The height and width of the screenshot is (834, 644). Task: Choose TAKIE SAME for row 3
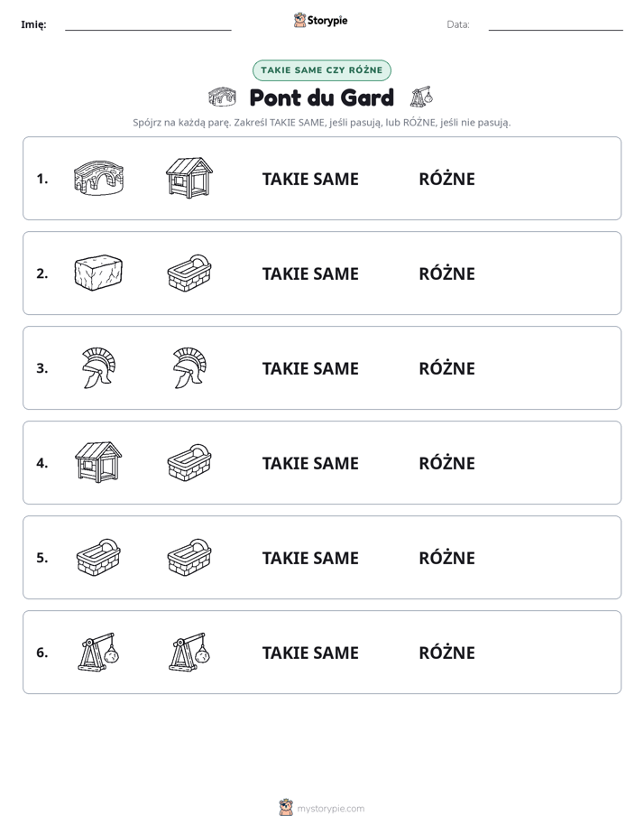point(310,368)
